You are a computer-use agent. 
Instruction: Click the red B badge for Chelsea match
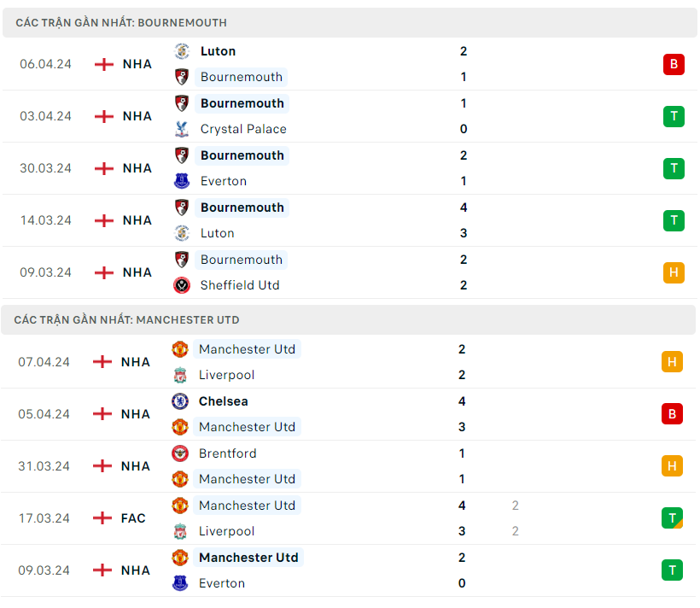[672, 414]
